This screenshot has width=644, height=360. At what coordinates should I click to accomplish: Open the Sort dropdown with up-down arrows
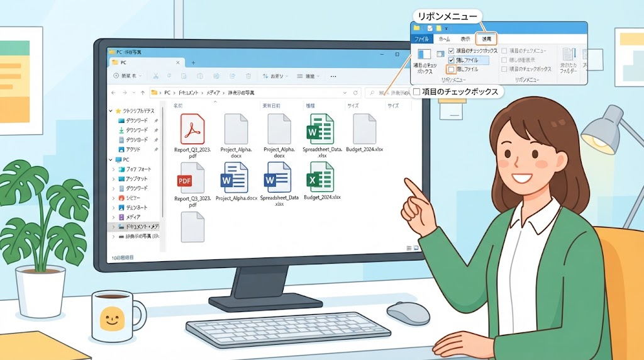275,76
